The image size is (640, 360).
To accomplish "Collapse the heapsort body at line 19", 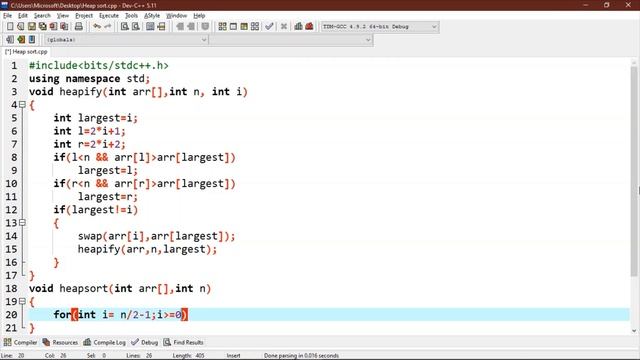I will [x=22, y=302].
